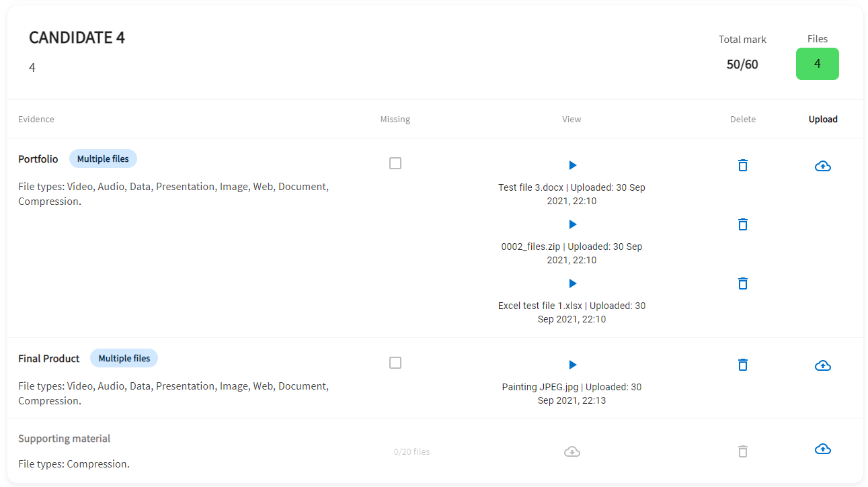Click Portfolio's File types description

tap(173, 194)
